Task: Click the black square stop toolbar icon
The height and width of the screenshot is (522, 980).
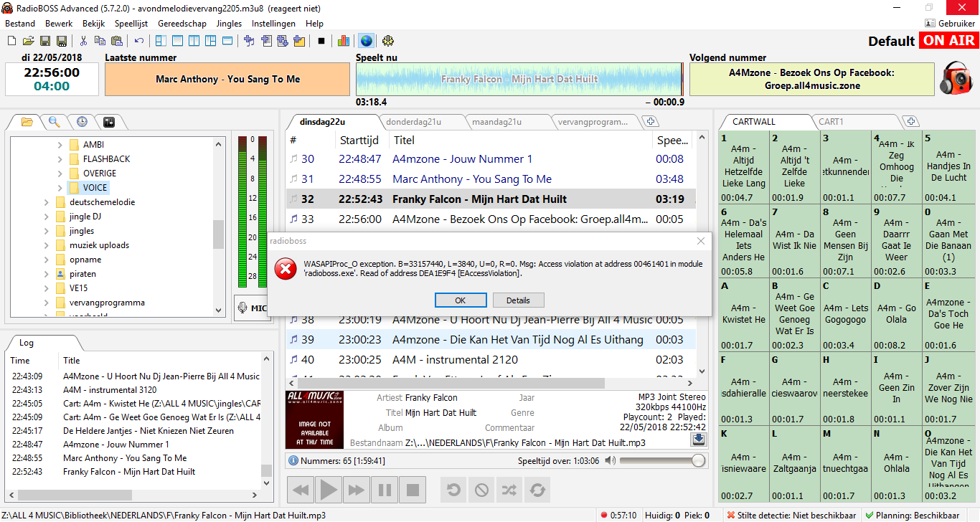Action: click(x=321, y=41)
